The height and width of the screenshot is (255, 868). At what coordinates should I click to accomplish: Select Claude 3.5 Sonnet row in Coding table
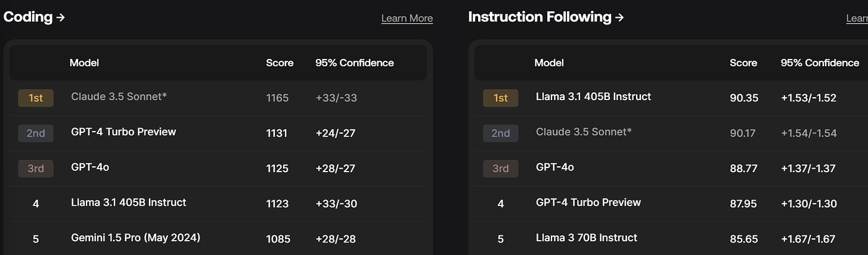(x=119, y=97)
